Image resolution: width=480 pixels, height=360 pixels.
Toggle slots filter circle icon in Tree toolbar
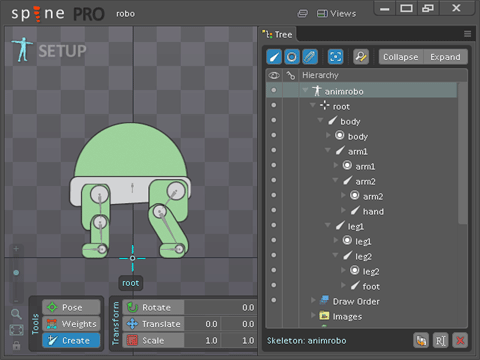(x=292, y=57)
